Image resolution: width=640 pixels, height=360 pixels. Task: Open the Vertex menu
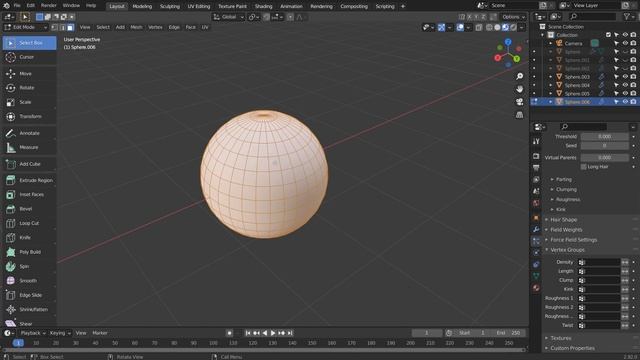155,27
